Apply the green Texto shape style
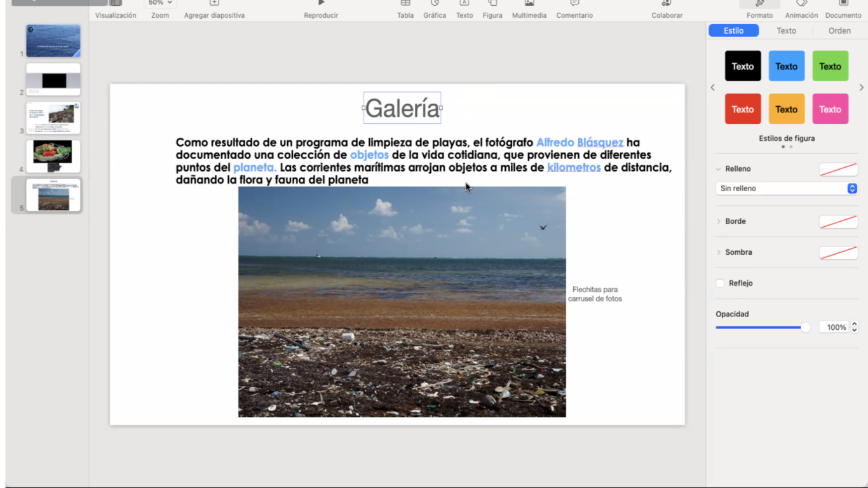The image size is (868, 488). 830,66
